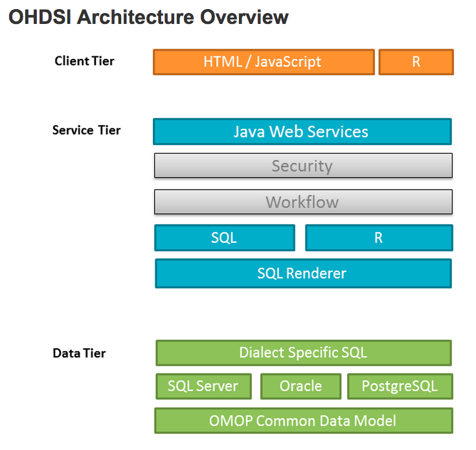Screen dimensions: 476x450
Task: Click the gray Workflow layer
Action: tap(302, 202)
